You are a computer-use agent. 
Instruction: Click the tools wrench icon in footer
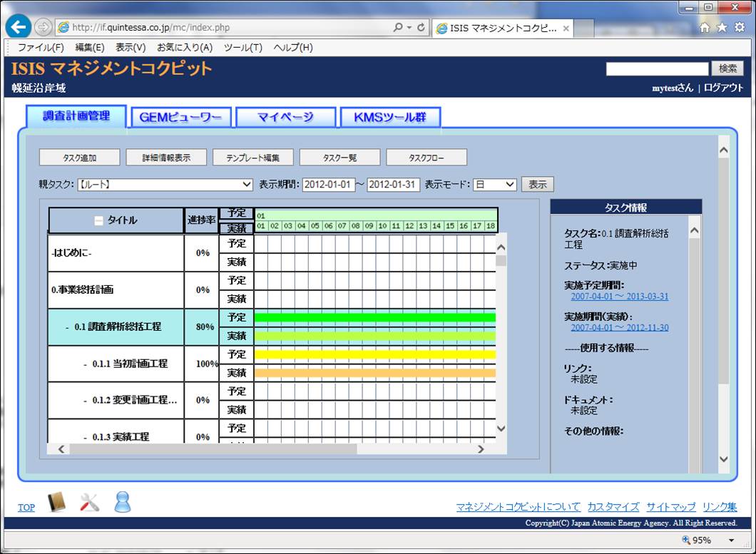89,502
